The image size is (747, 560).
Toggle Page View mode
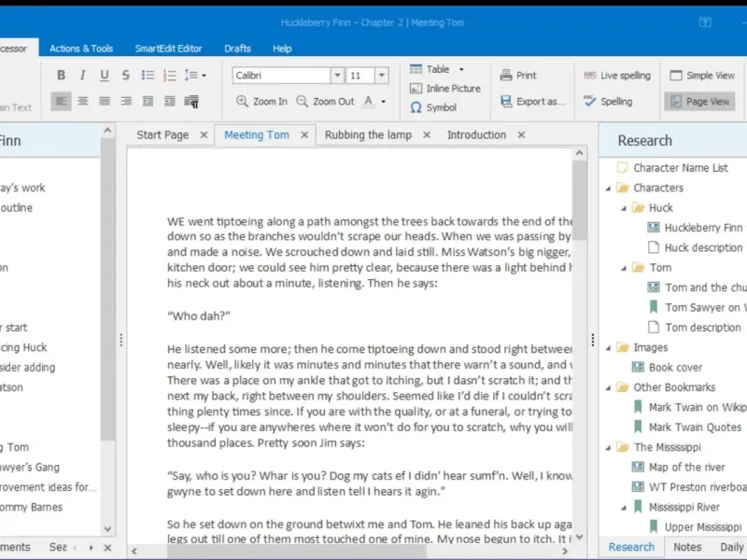coord(699,101)
